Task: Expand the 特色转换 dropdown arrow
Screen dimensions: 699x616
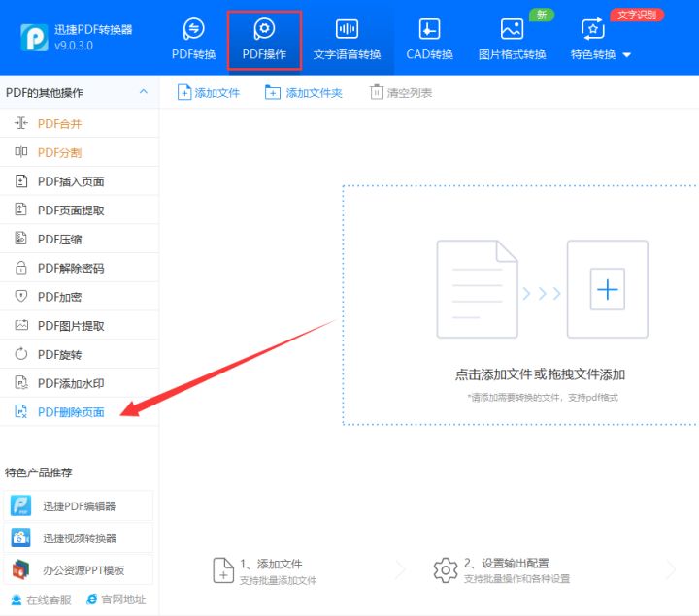Action: coord(627,55)
